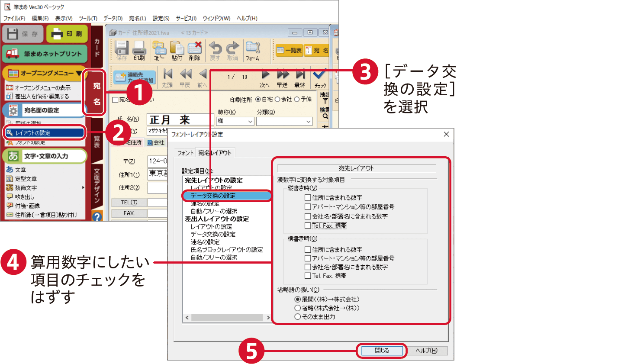Toggle 縦書き時 アパート・マンション等の部屋番号 checkbox

pyautogui.click(x=308, y=207)
